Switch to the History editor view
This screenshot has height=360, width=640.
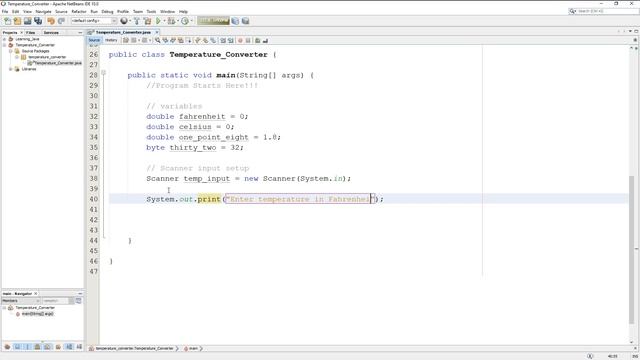coord(111,40)
